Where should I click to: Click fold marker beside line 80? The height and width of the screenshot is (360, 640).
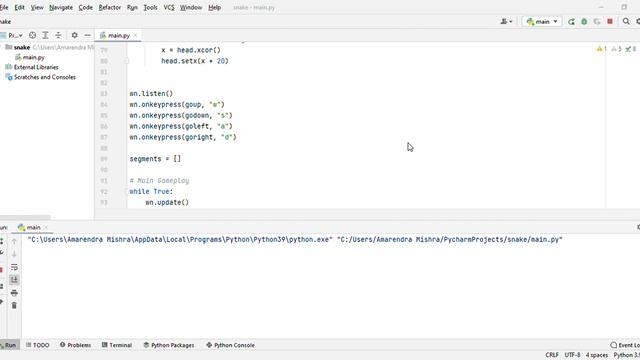coord(127,61)
